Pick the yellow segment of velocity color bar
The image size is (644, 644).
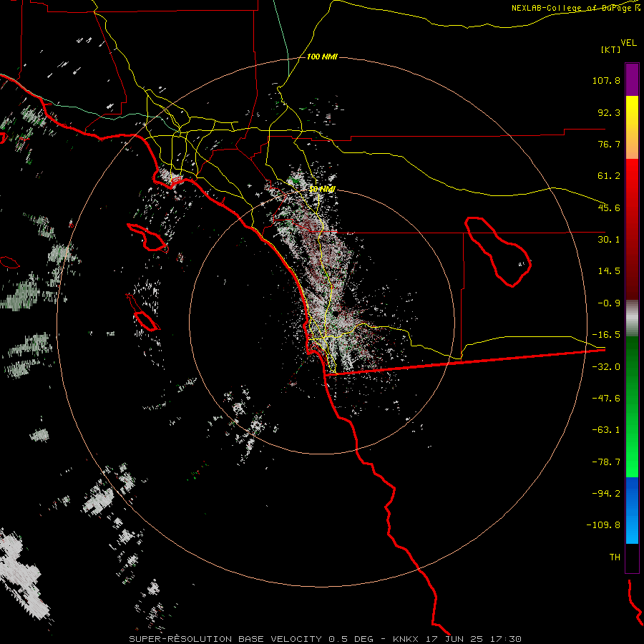click(632, 127)
